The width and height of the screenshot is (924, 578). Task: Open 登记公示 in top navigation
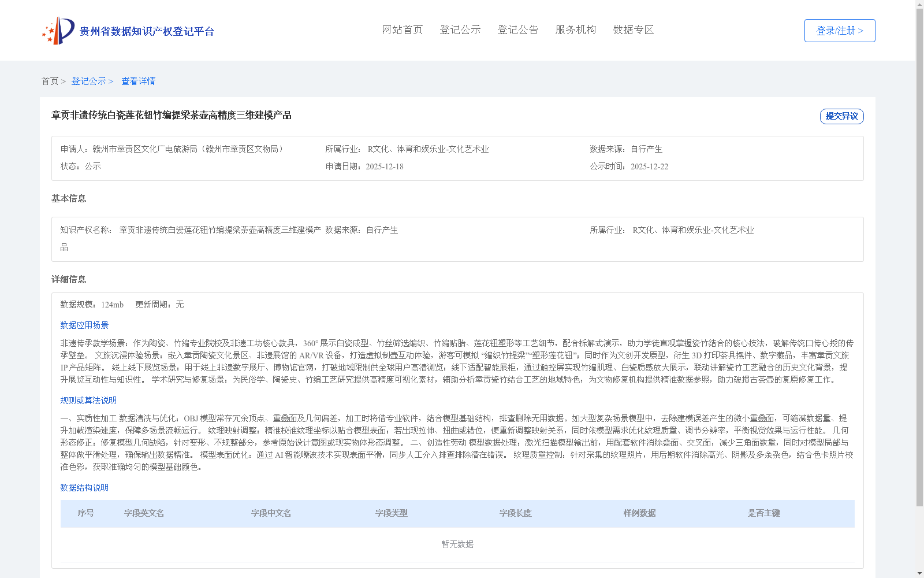(460, 29)
